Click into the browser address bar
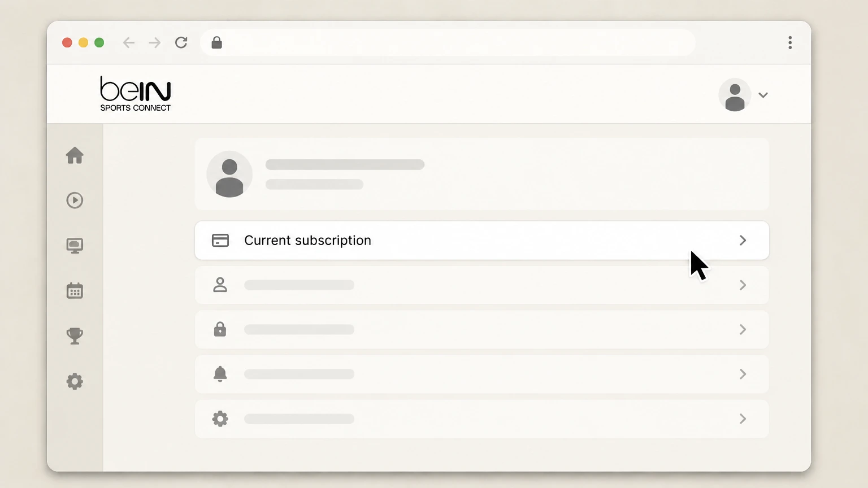Screen dimensions: 868x488 coord(448,43)
